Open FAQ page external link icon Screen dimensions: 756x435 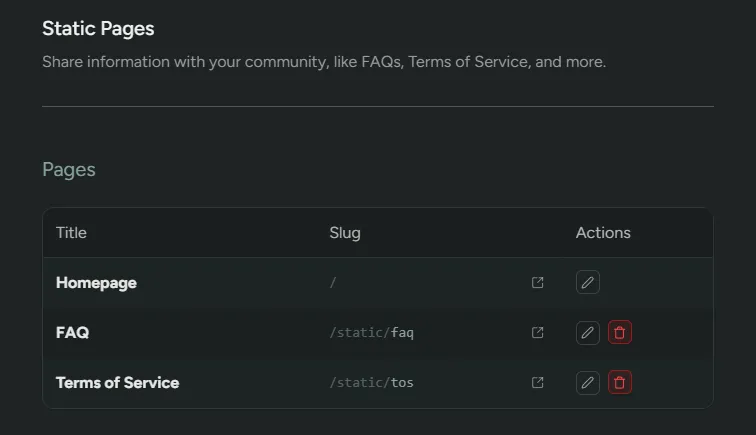tap(538, 333)
